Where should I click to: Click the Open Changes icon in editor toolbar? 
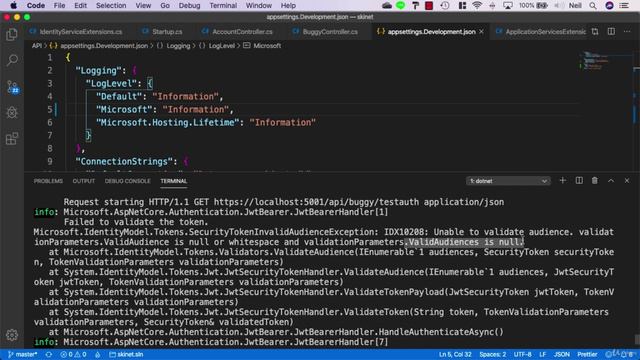click(x=595, y=31)
